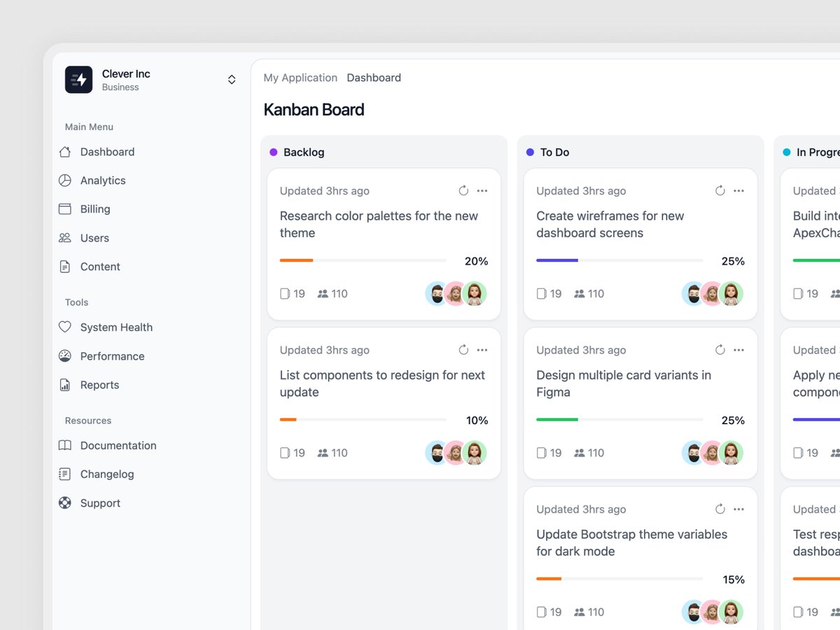
Task: Select Dashboard in the breadcrumb
Action: 374,77
